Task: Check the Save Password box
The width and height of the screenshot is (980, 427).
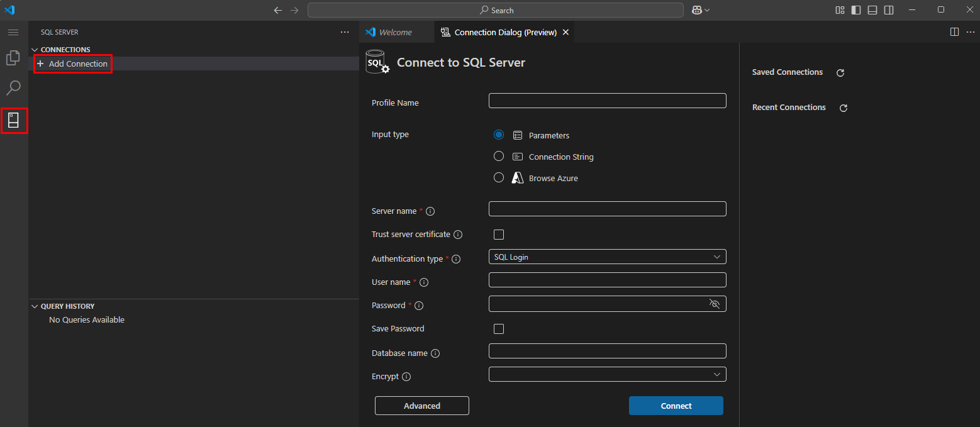Action: click(x=499, y=329)
